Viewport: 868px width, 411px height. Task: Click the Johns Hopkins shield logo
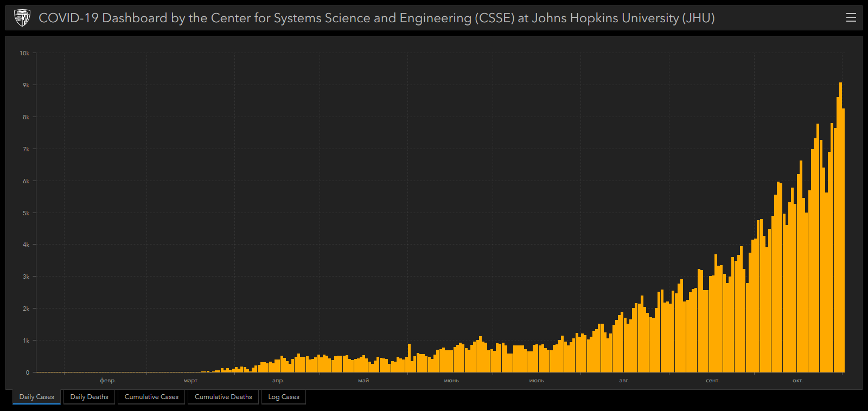click(x=22, y=18)
